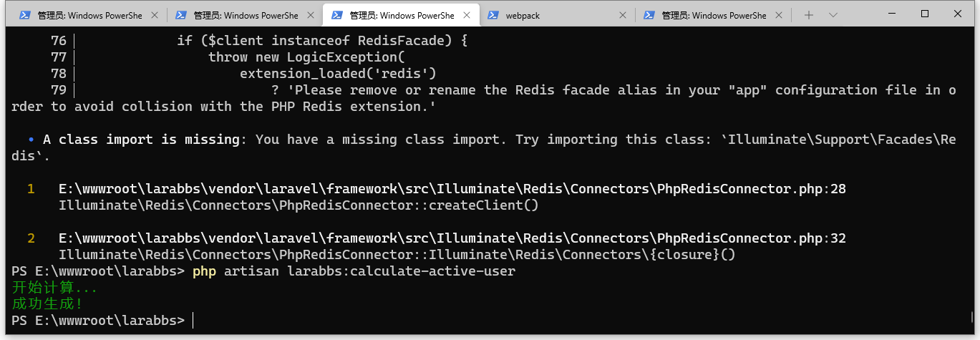Open a new tab with plus button

pos(809,15)
